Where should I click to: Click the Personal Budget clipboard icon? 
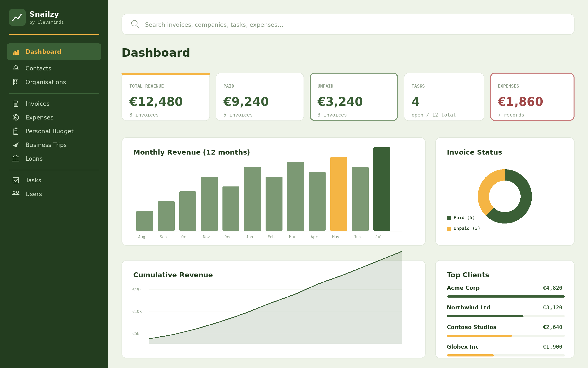[16, 131]
